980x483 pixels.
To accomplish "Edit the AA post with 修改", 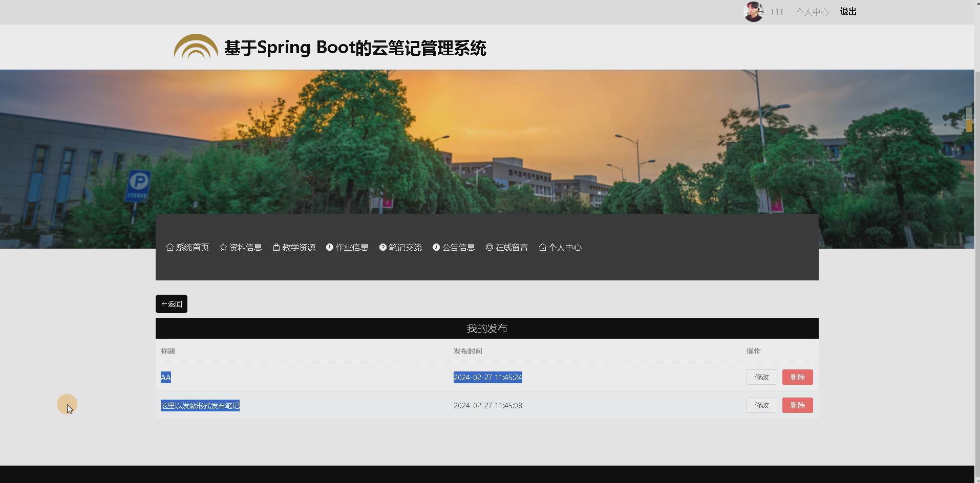I will click(x=762, y=377).
